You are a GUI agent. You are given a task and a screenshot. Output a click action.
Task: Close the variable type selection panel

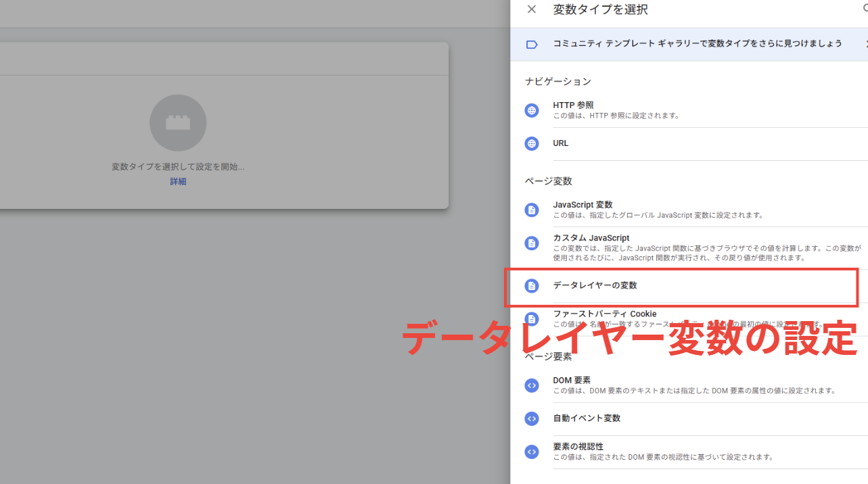(x=532, y=9)
